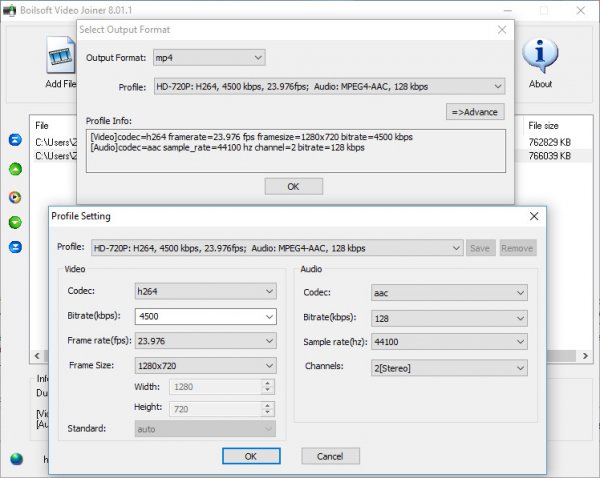Click OK in Select Output Format dialog
600x478 pixels.
(x=293, y=186)
